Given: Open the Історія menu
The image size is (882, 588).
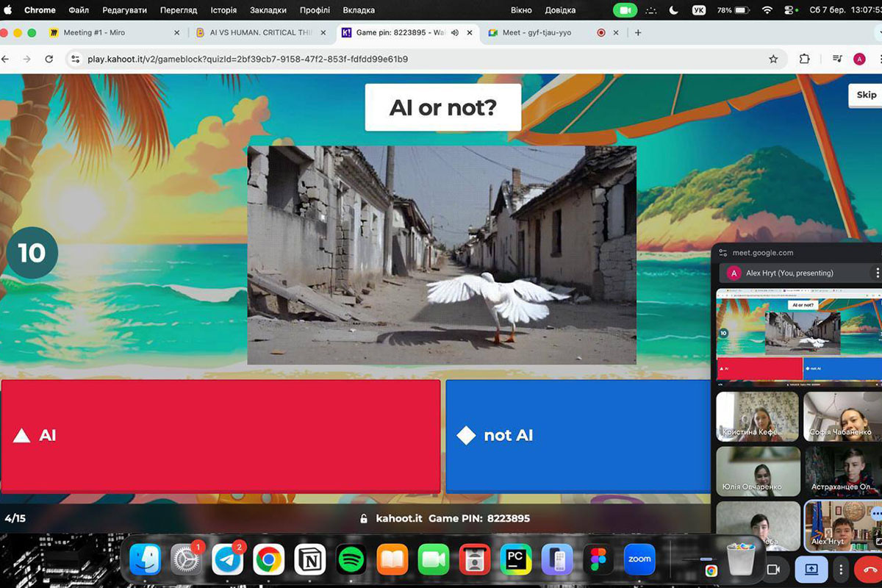Looking at the screenshot, I should [x=223, y=10].
